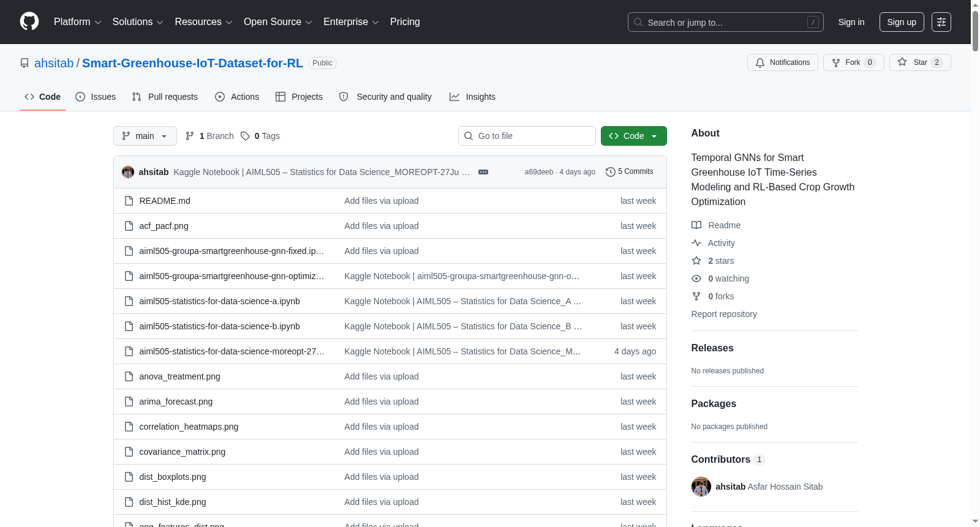The height and width of the screenshot is (527, 980).
Task: Open the Activity link in About
Action: tap(714, 243)
